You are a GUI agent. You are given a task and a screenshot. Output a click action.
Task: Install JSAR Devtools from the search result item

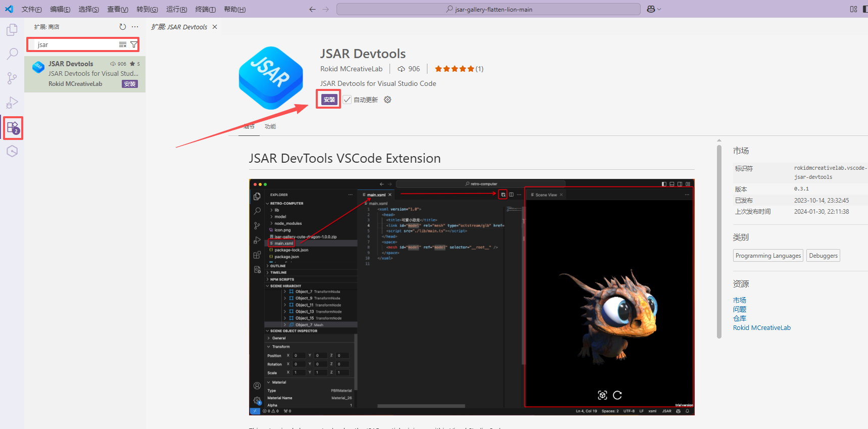pyautogui.click(x=130, y=84)
